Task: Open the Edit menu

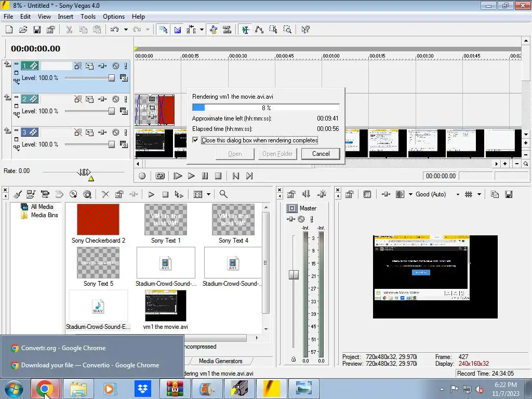Action: click(25, 16)
